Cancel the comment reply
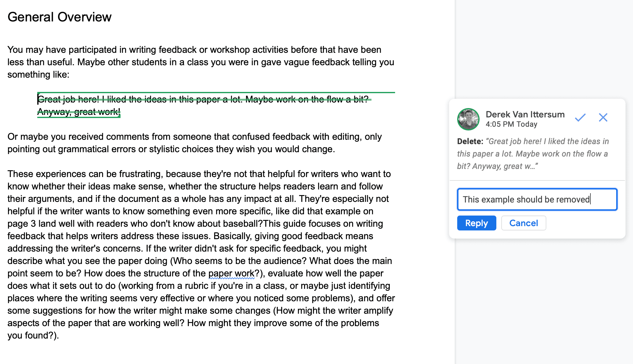 point(524,223)
